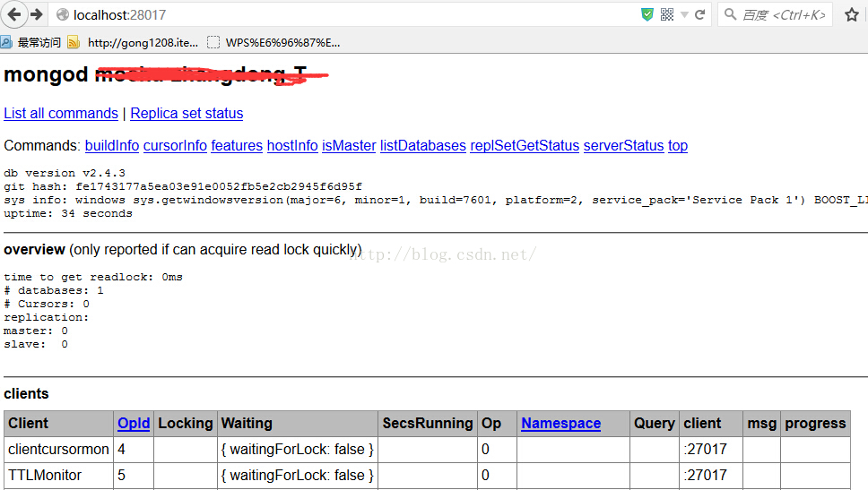Open the 最常访问 bookmarks folder

pyautogui.click(x=31, y=43)
